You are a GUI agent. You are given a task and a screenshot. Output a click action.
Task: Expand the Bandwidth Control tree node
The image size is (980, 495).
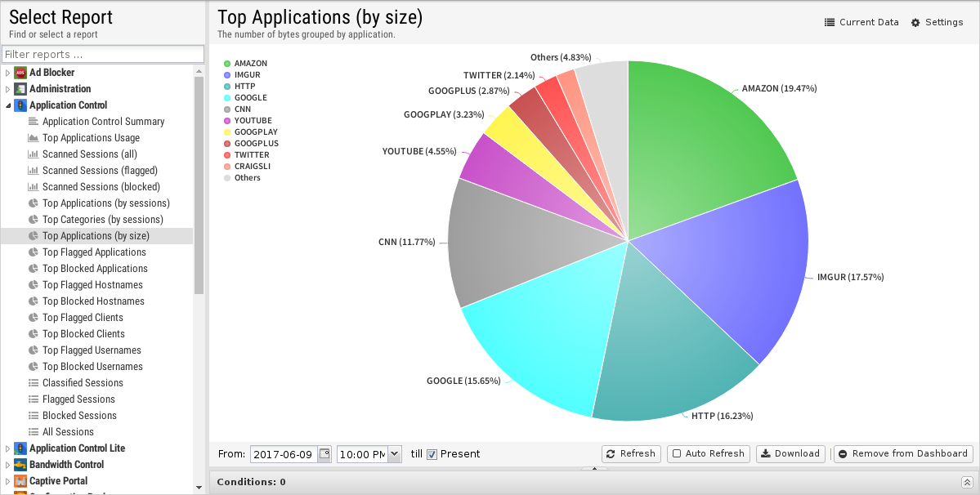[7, 465]
